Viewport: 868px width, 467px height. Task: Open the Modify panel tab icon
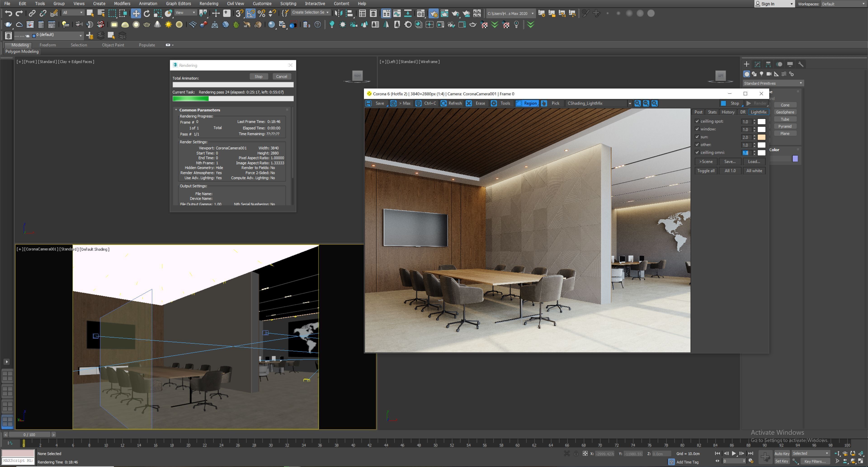[757, 64]
